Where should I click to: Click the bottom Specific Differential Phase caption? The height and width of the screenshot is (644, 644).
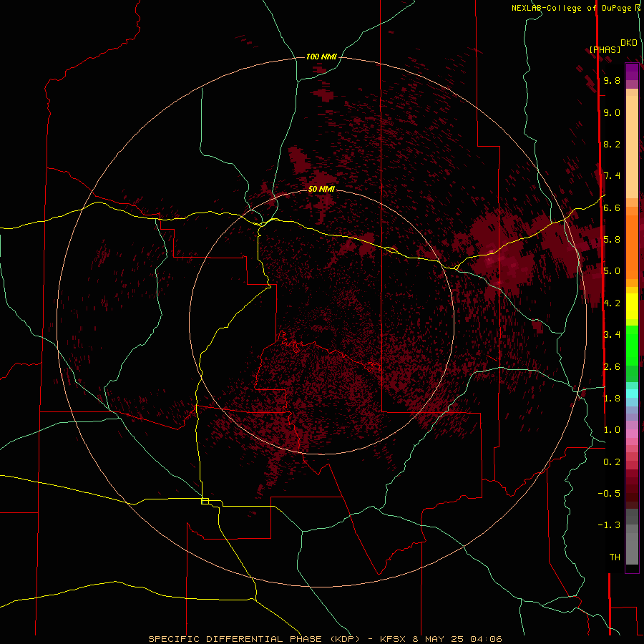click(325, 639)
